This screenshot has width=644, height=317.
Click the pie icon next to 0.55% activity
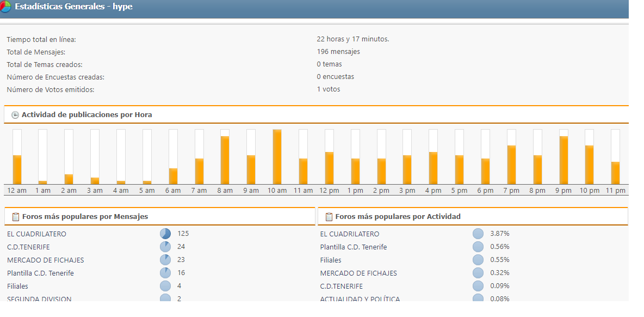[x=478, y=260]
